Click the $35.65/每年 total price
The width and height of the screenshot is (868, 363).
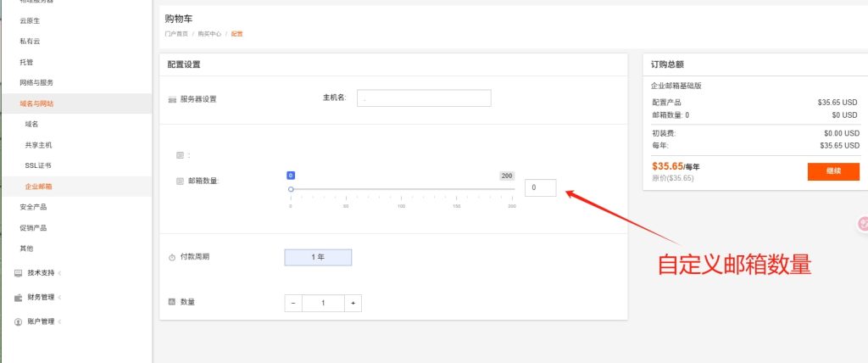tap(676, 166)
